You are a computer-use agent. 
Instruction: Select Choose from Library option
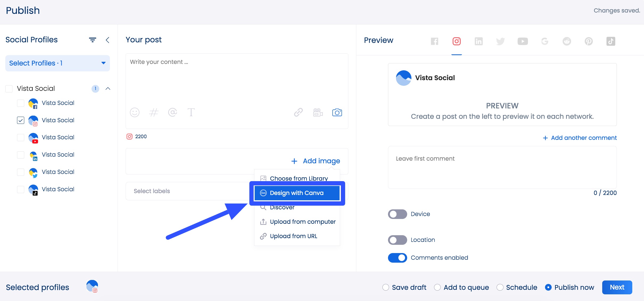pyautogui.click(x=299, y=178)
